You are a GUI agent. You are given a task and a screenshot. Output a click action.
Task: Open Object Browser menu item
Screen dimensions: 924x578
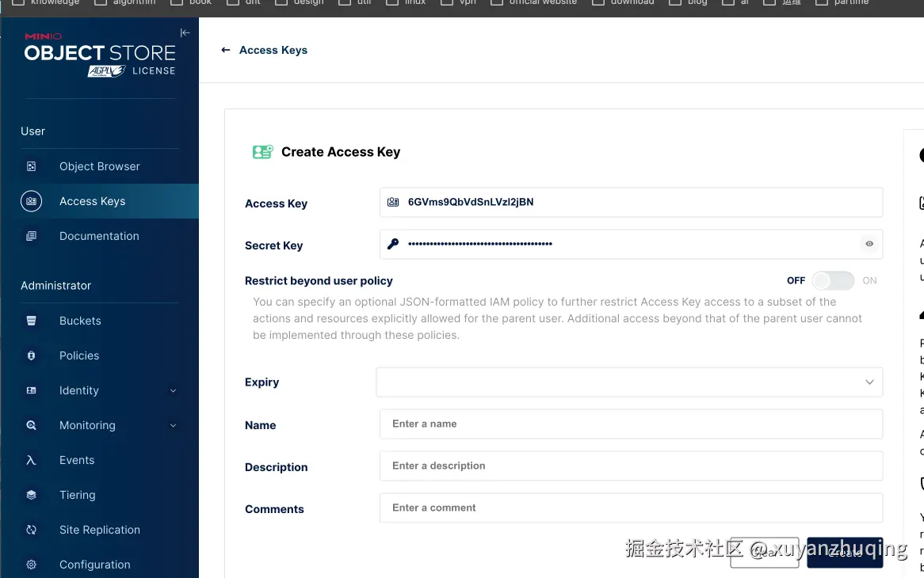click(x=100, y=166)
